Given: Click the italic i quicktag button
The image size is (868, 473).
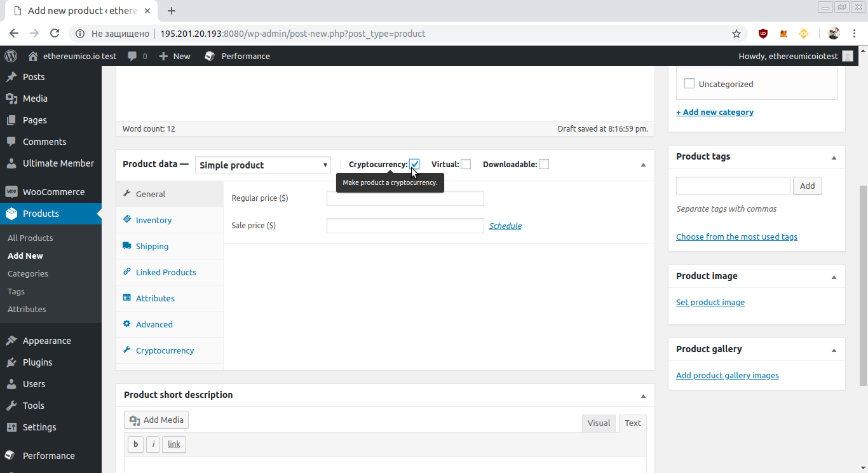Looking at the screenshot, I should point(153,444).
